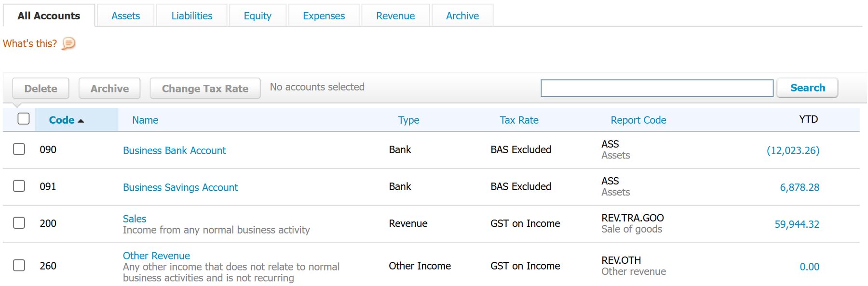
Task: Click the speech bubble help icon
Action: [69, 43]
